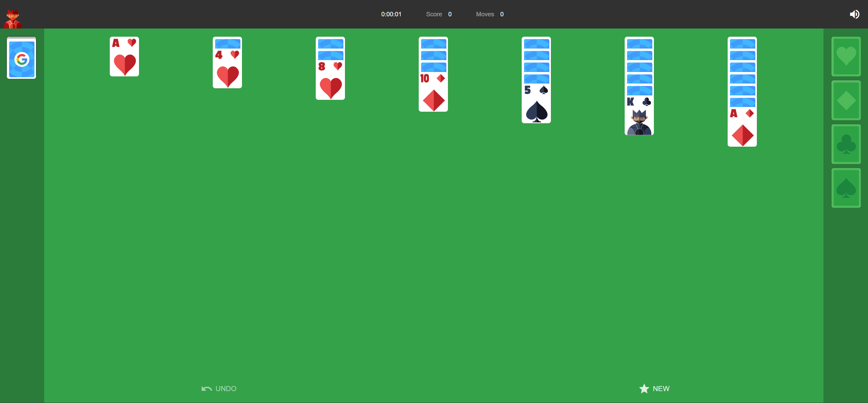Image resolution: width=868 pixels, height=403 pixels.
Task: Select the diamonds foundation pile
Action: coord(846,100)
